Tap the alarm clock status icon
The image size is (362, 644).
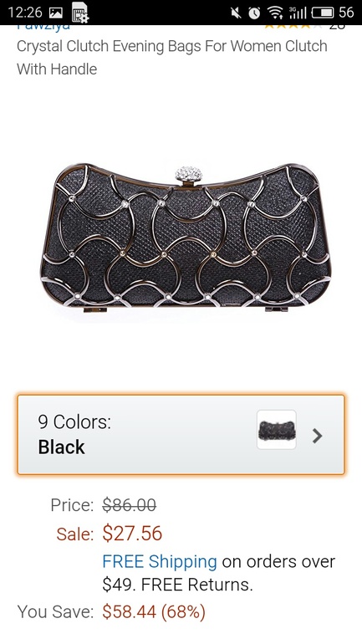click(254, 13)
